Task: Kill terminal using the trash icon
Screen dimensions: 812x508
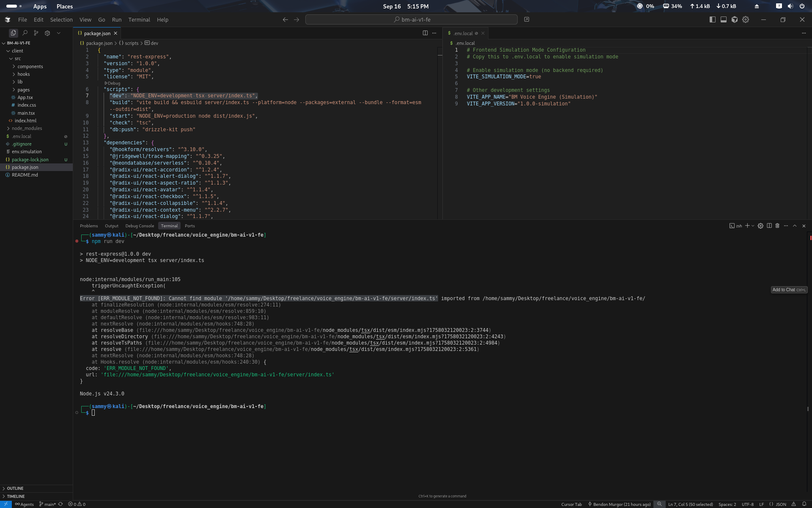Action: 777,226
